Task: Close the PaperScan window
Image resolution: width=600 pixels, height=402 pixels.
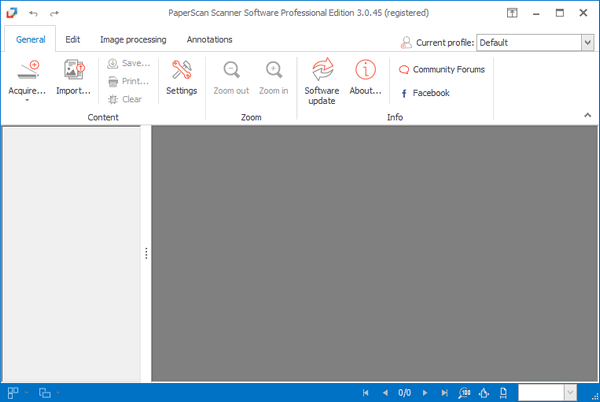Action: (x=583, y=13)
